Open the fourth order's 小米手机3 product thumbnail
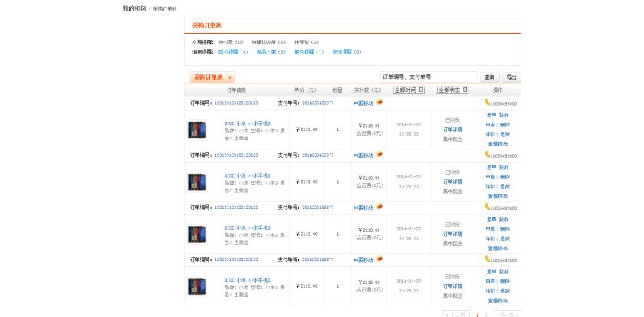 (x=197, y=286)
